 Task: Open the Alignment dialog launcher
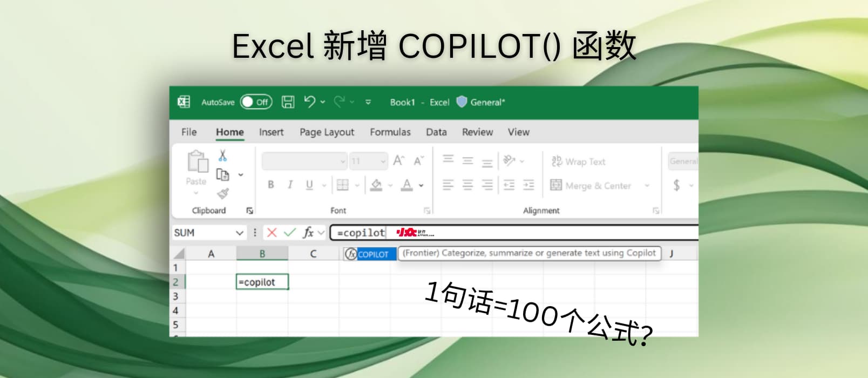(x=656, y=211)
